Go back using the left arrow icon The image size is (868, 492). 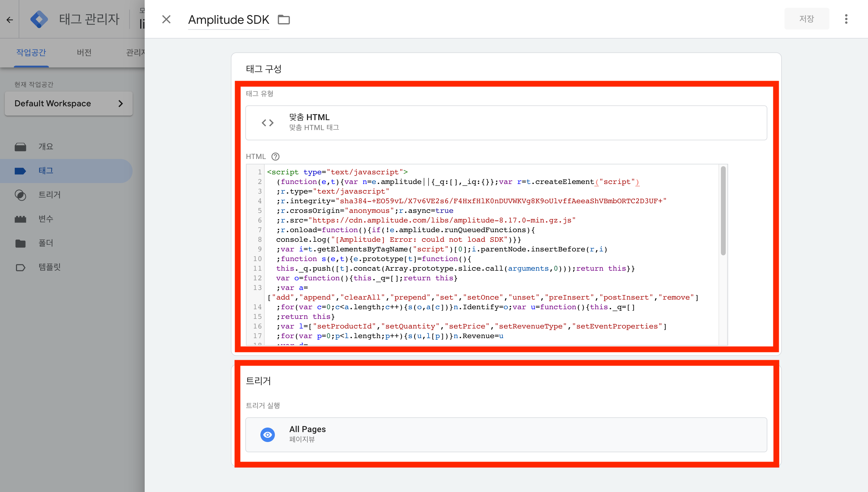click(9, 20)
